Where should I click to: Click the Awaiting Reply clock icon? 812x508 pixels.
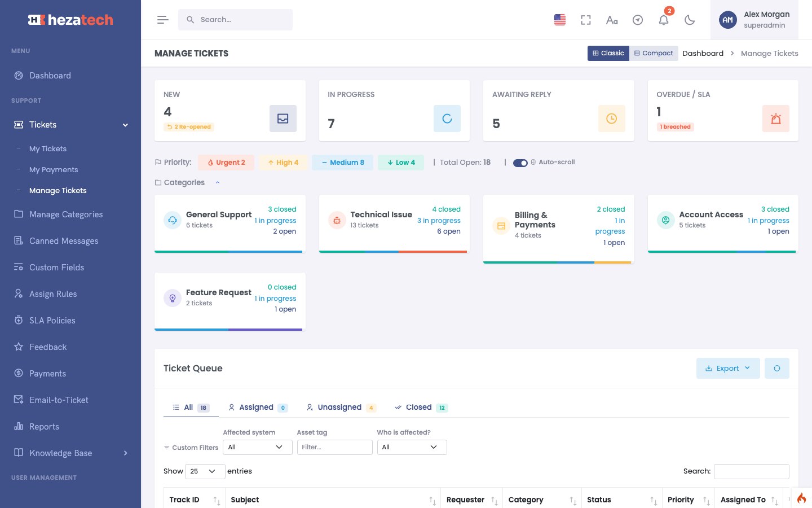click(612, 119)
